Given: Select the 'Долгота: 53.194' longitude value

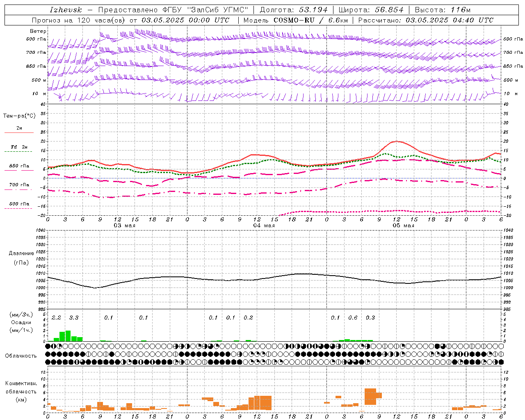Looking at the screenshot, I should pyautogui.click(x=294, y=10).
